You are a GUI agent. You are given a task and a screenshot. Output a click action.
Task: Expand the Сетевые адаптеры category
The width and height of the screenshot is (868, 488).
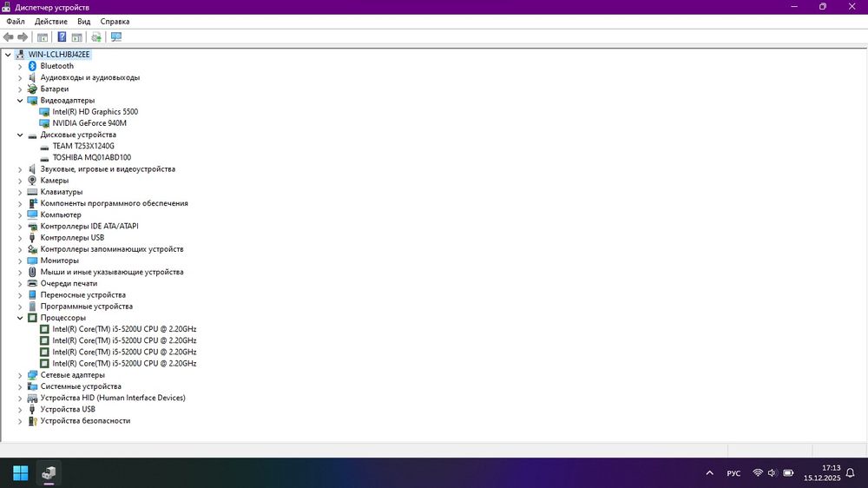coord(20,376)
